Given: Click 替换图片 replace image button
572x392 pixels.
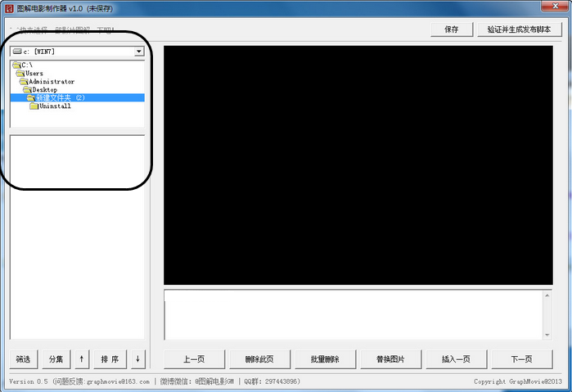Looking at the screenshot, I should (390, 359).
